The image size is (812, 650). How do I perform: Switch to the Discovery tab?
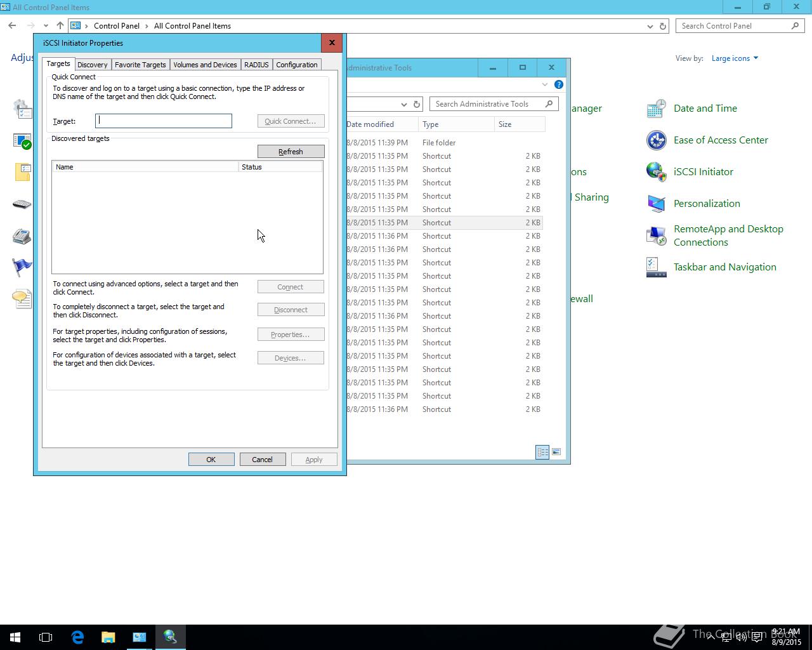click(93, 65)
